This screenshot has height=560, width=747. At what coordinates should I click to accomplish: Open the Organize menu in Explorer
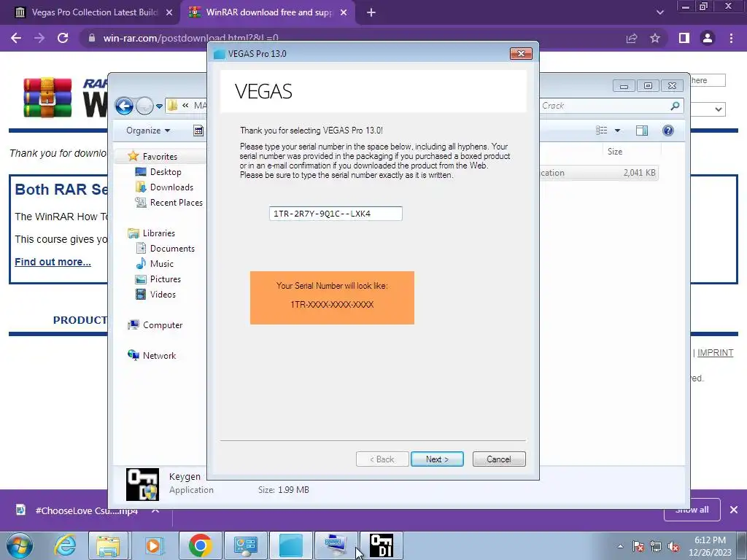[148, 131]
